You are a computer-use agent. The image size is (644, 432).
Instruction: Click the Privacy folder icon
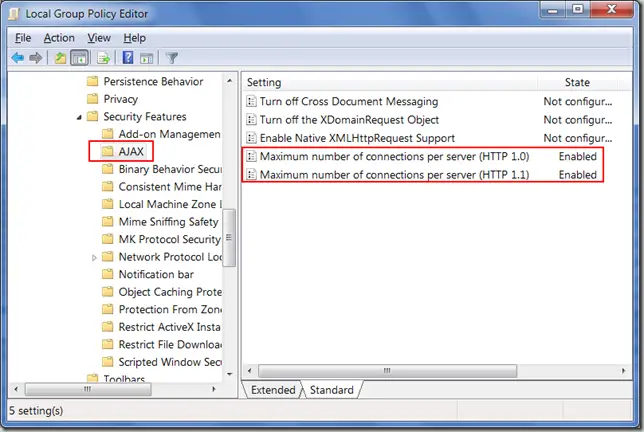[x=93, y=99]
